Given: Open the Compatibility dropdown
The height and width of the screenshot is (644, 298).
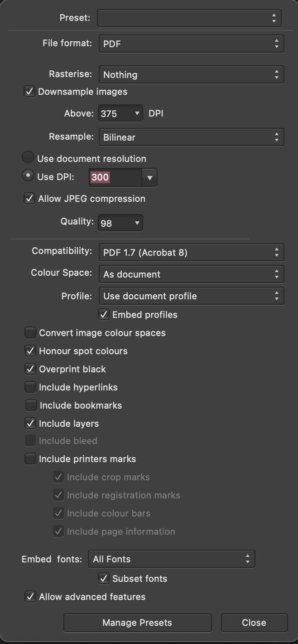Looking at the screenshot, I should click(191, 252).
